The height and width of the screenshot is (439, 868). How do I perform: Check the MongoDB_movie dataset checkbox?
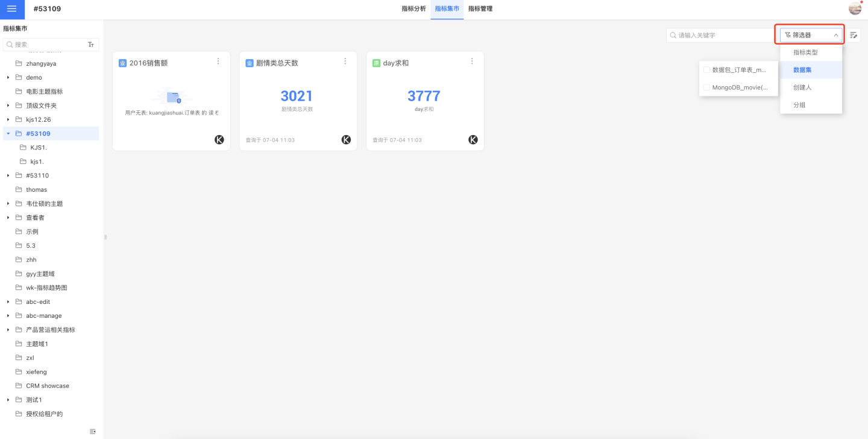tap(706, 87)
